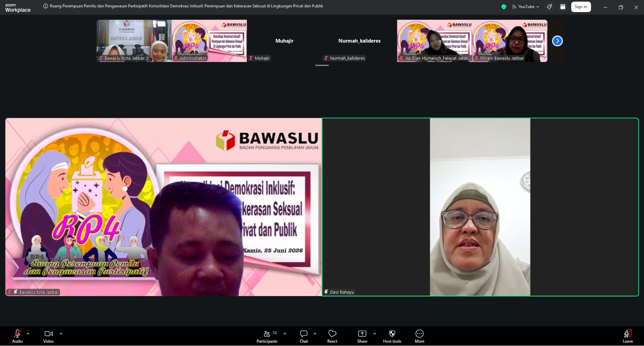644x346 pixels.
Task: Open the view layout icon in title bar
Action: pyautogui.click(x=563, y=7)
